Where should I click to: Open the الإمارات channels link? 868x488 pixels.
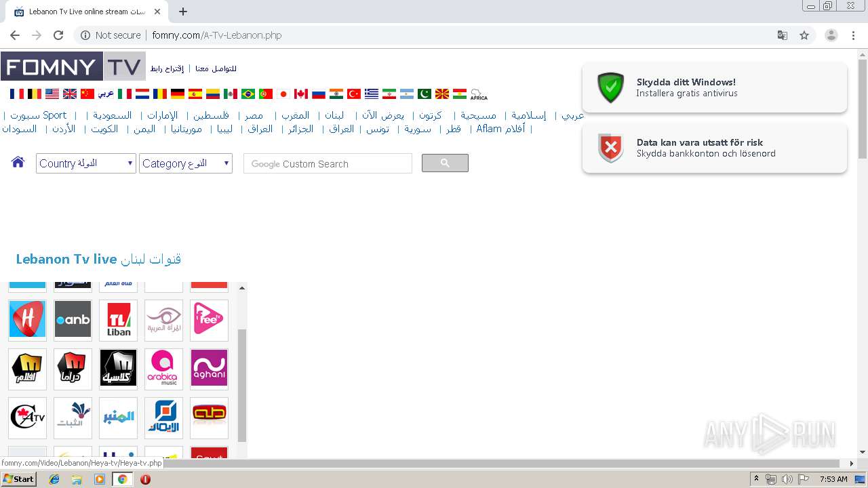point(162,115)
